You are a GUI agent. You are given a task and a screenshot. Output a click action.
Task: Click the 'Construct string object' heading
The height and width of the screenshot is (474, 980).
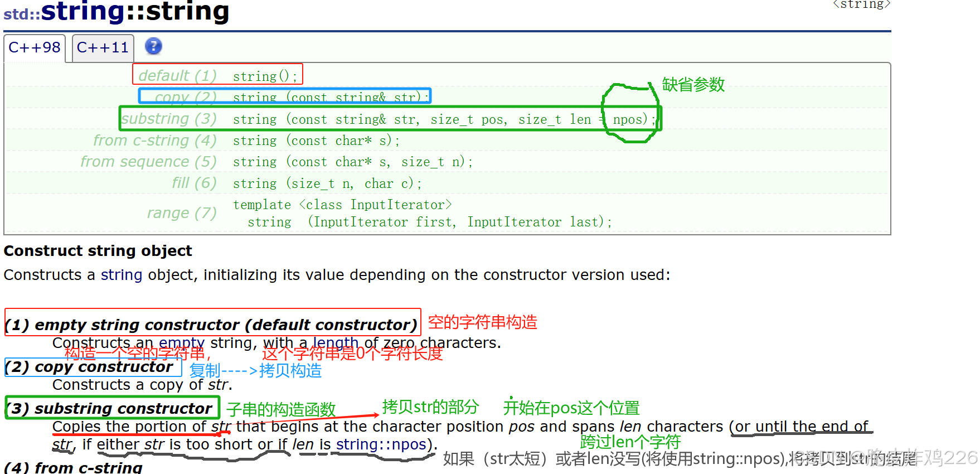pos(98,251)
